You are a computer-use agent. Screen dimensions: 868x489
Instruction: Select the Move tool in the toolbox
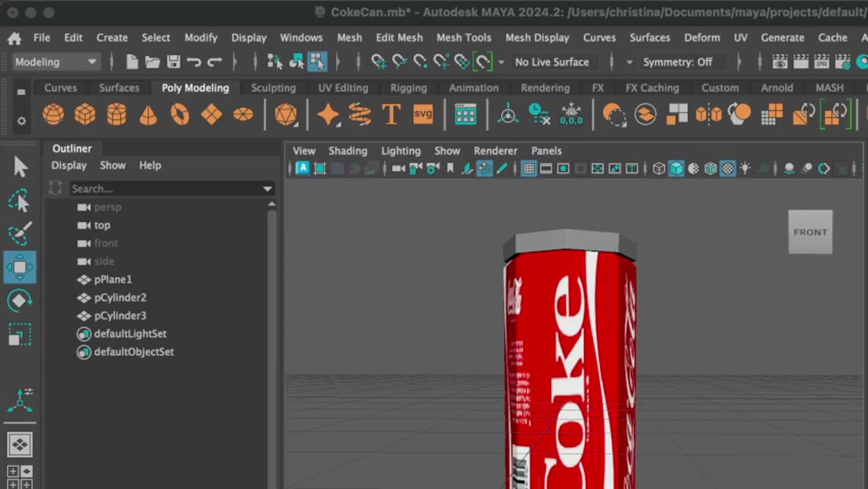20,267
